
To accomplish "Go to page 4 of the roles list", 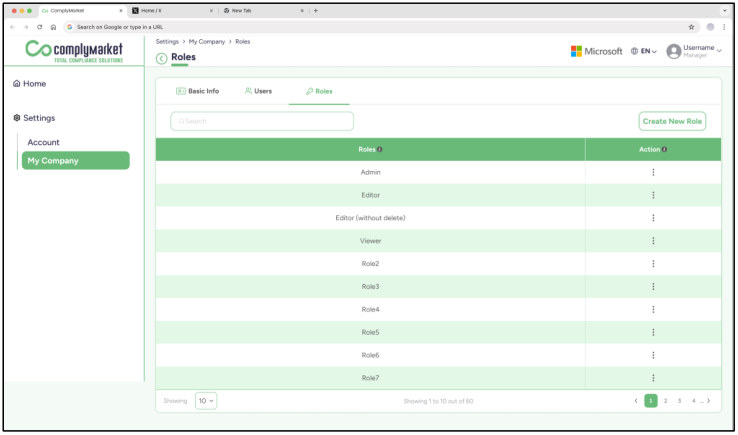I will (x=693, y=401).
